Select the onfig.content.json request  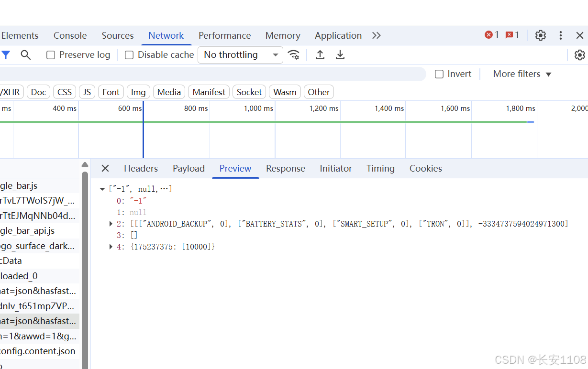pyautogui.click(x=40, y=351)
